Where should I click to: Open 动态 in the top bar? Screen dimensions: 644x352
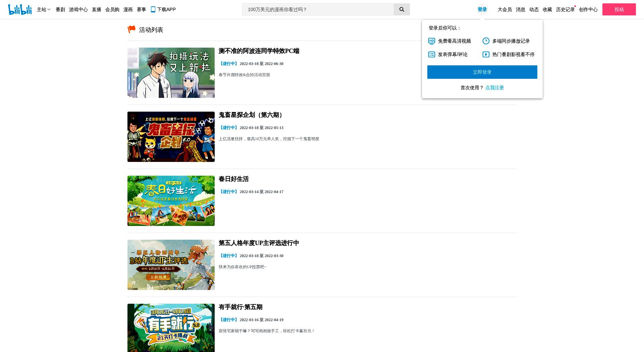[x=534, y=9]
